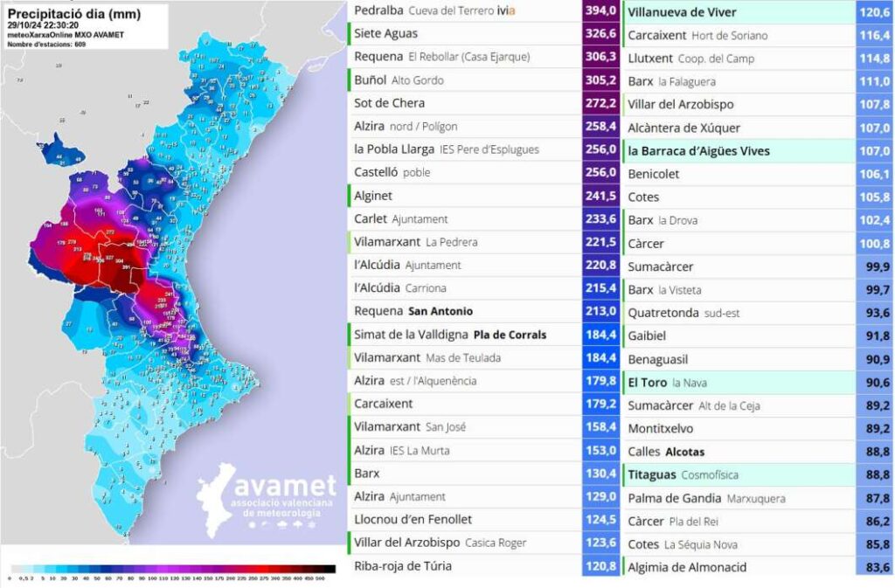Viewport: 895px width, 588px height.
Task: Open Simat de la Valldigna Pla de Corrals
Action: pyautogui.click(x=449, y=335)
